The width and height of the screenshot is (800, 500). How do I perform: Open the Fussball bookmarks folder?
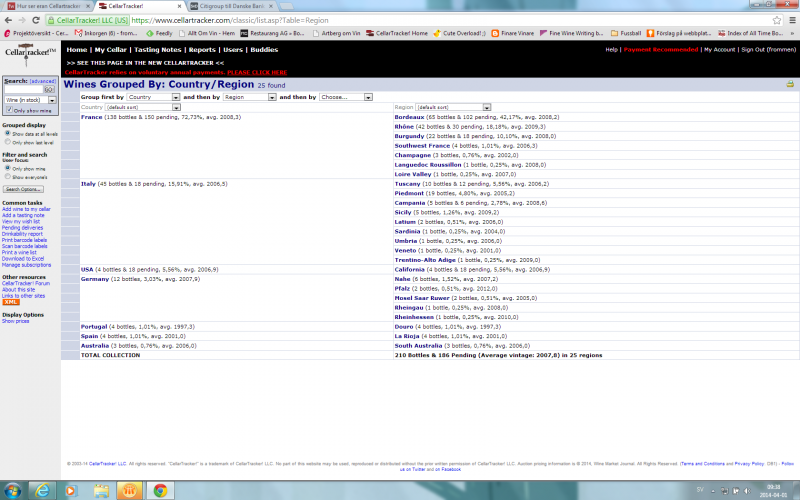(x=626, y=33)
